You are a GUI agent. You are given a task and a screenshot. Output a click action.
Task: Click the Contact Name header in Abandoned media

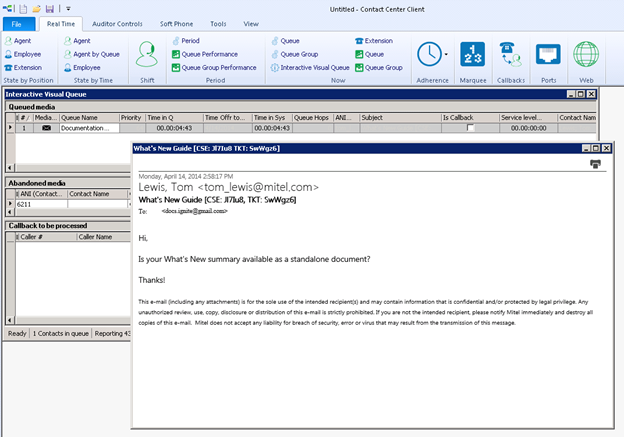click(97, 193)
